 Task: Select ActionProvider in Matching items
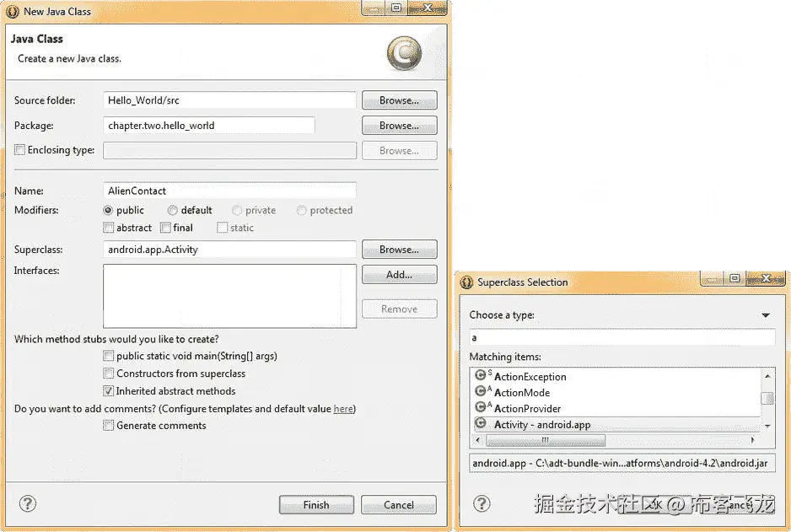[616, 408]
